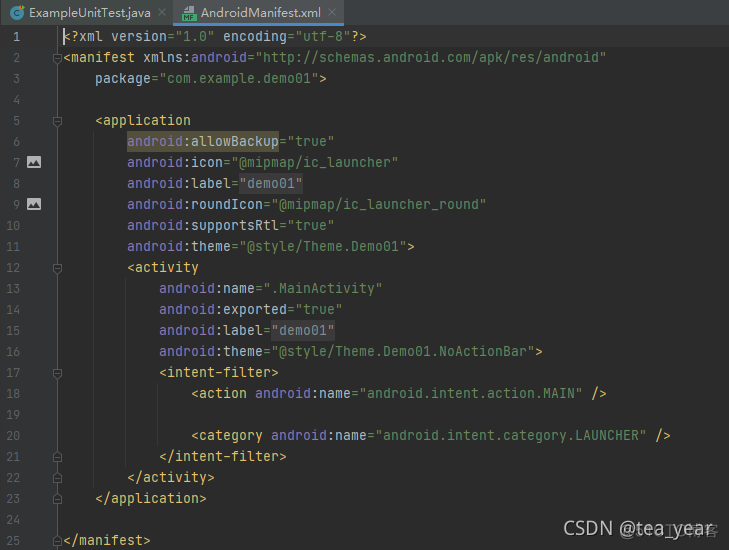Click the opening <application tag name
Screen dimensions: 729x550
point(143,120)
